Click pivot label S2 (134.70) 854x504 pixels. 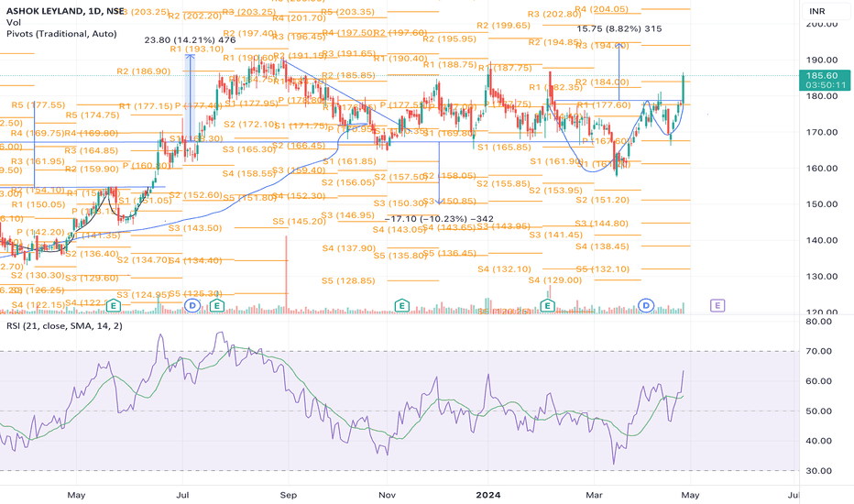point(144,260)
